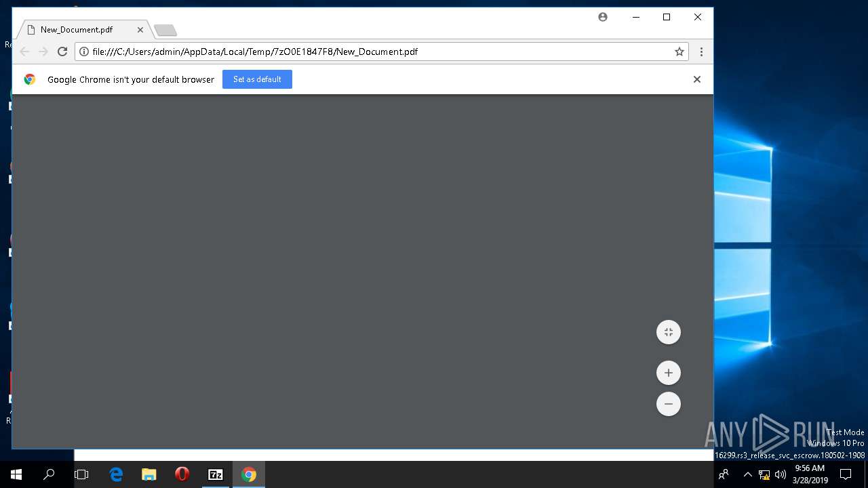
Task: Open the clock showing 9:56 AM
Action: [x=810, y=474]
